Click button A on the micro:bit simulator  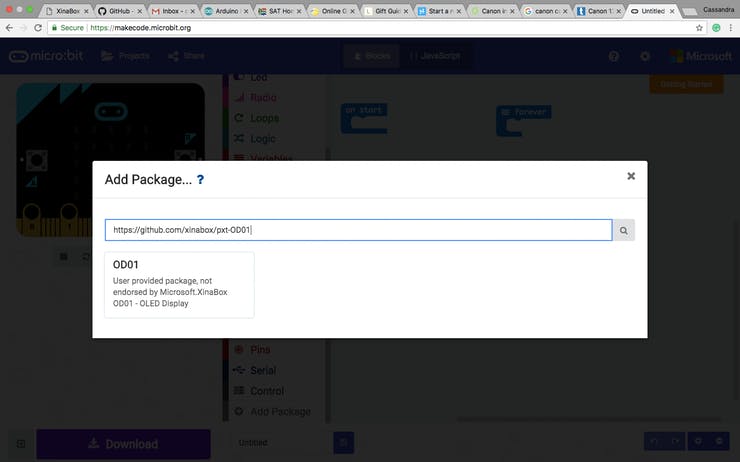37,160
